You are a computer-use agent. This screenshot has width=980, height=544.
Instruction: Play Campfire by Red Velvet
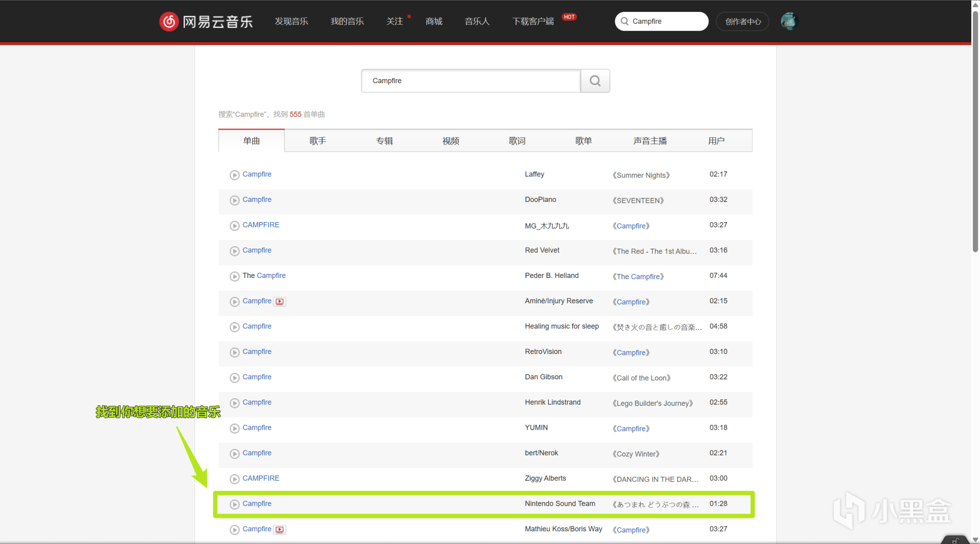click(x=235, y=251)
